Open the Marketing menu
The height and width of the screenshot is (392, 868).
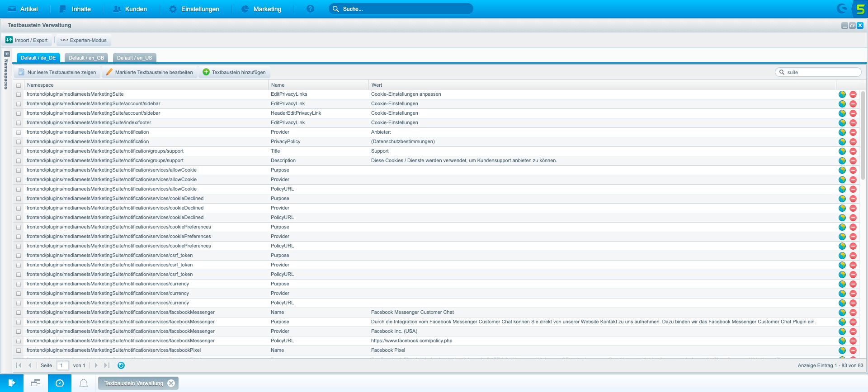click(x=261, y=9)
